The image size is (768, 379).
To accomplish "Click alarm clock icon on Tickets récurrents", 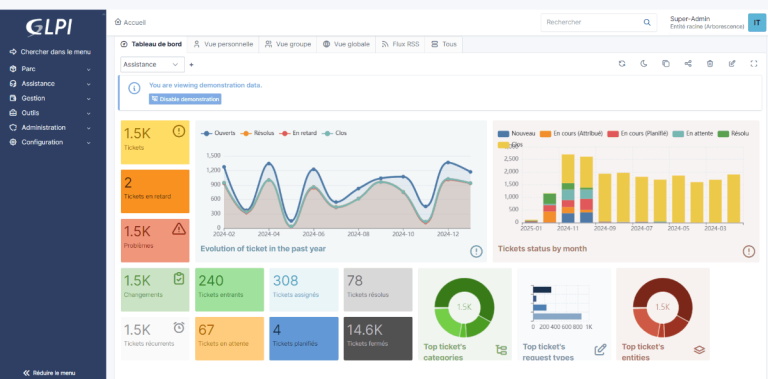I will point(179,327).
